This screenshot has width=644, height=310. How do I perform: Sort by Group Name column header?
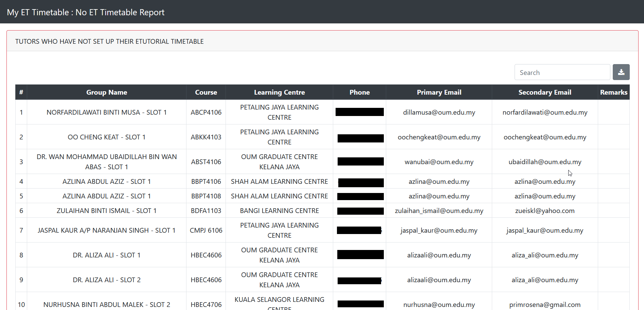[106, 92]
